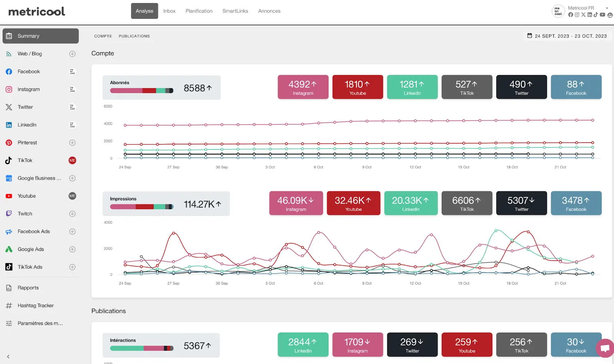Click the Youtube 1810 followers card
614x364 pixels.
tap(358, 87)
